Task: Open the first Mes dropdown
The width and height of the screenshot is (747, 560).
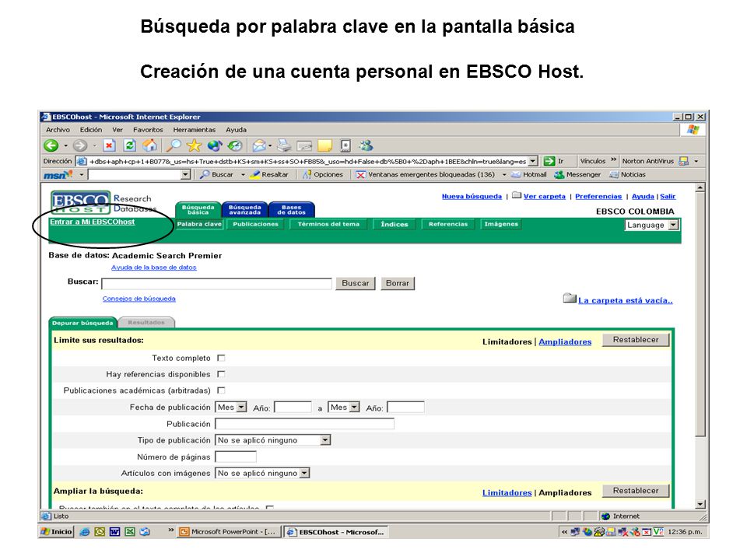Action: pos(231,407)
